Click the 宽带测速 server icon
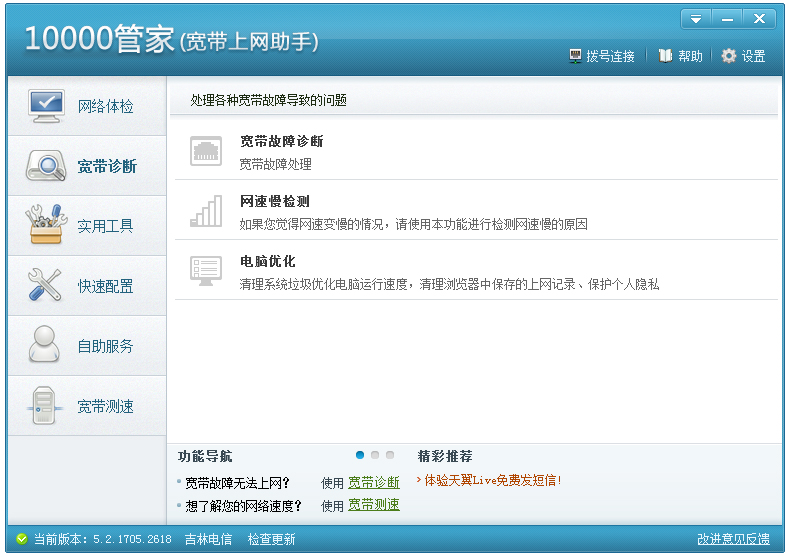The height and width of the screenshot is (557, 789). [46, 406]
